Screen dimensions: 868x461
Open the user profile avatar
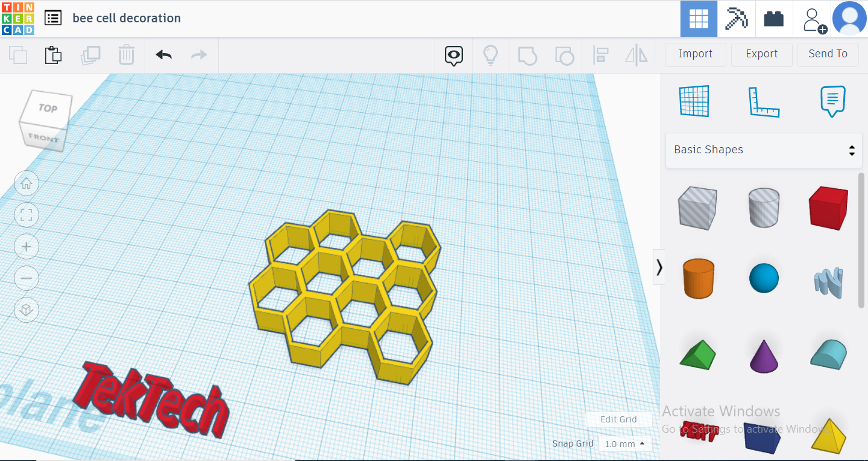[849, 18]
